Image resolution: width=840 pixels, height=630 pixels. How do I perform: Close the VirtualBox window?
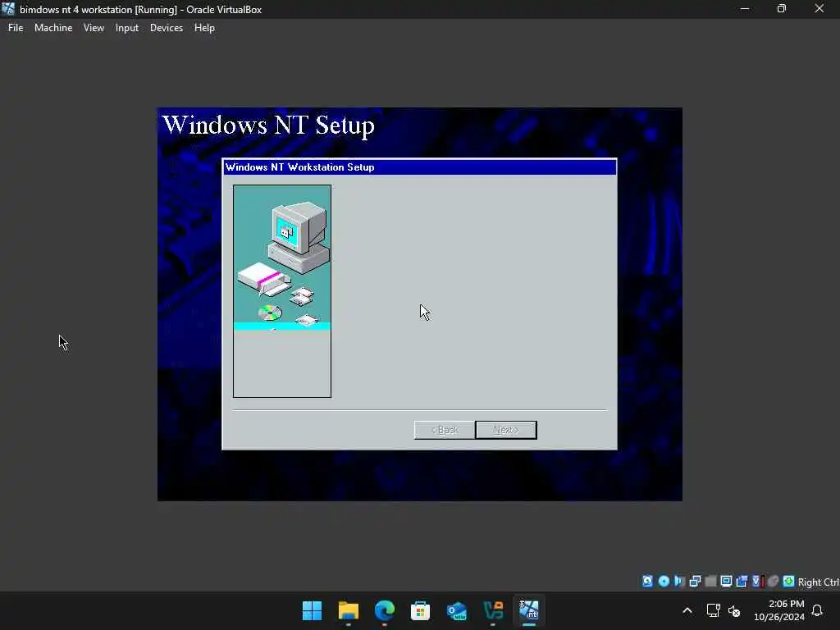(x=819, y=8)
